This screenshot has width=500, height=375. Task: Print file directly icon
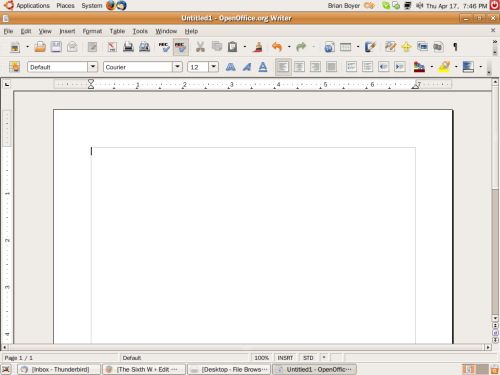(x=128, y=47)
